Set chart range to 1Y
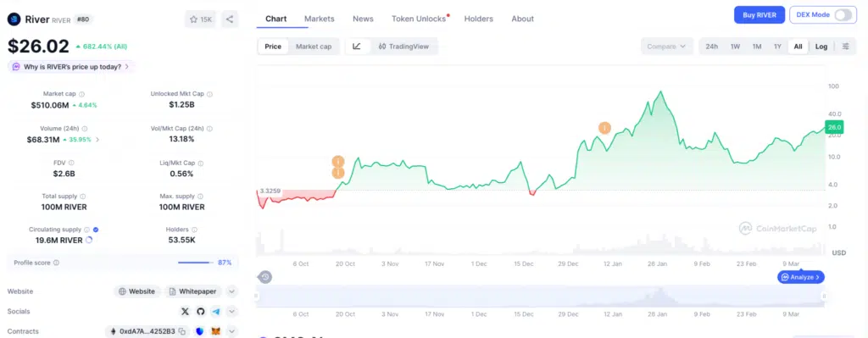The height and width of the screenshot is (338, 868). click(778, 47)
